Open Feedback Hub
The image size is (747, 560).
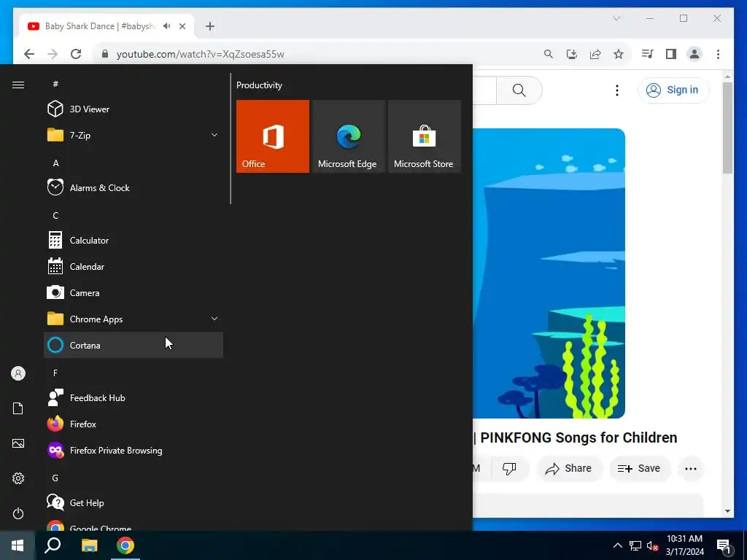(x=133, y=397)
